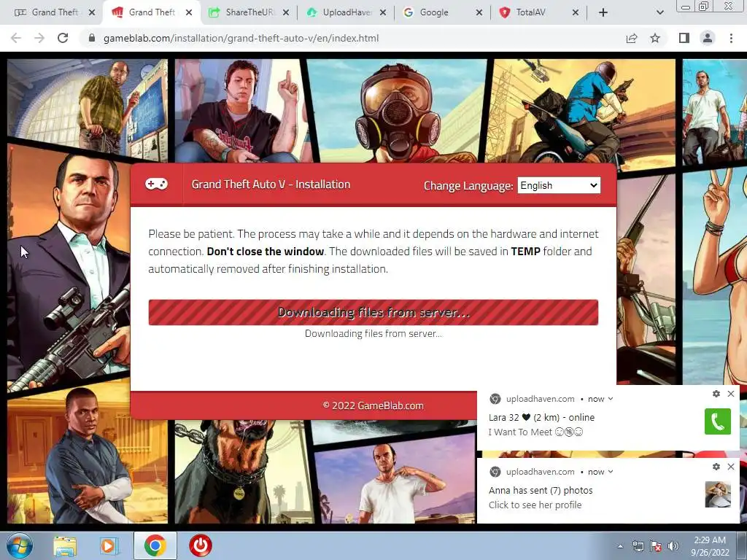Open settings gear on Lara notification

point(716,394)
